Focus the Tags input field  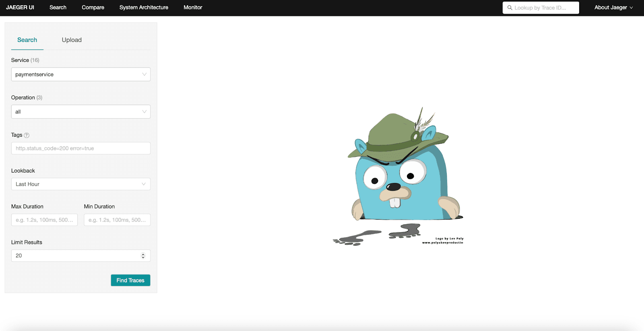pyautogui.click(x=80, y=148)
